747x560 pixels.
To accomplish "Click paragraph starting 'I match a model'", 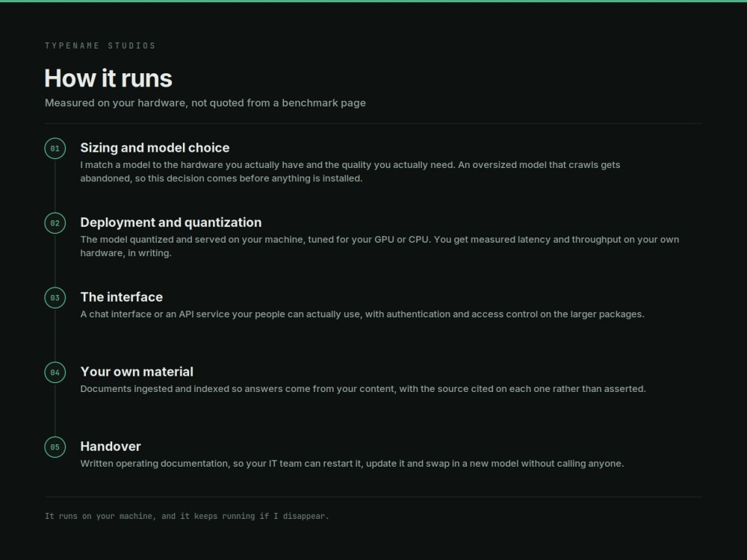I will (x=350, y=172).
